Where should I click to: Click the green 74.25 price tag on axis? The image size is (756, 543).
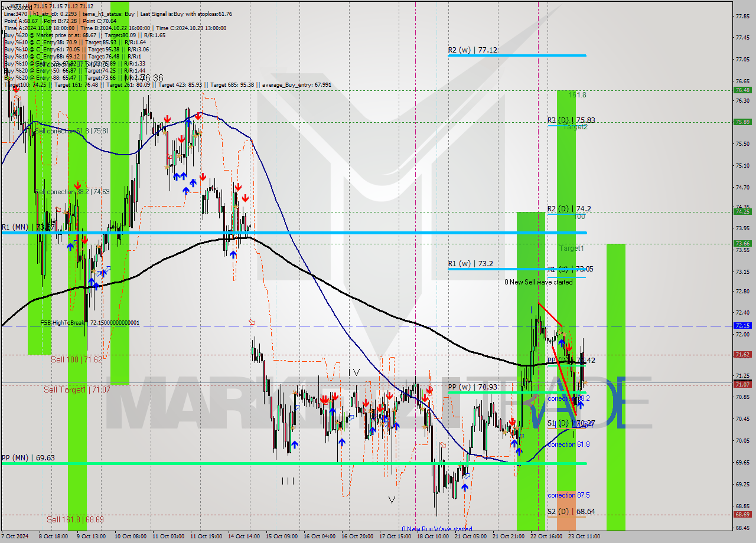[x=742, y=211]
